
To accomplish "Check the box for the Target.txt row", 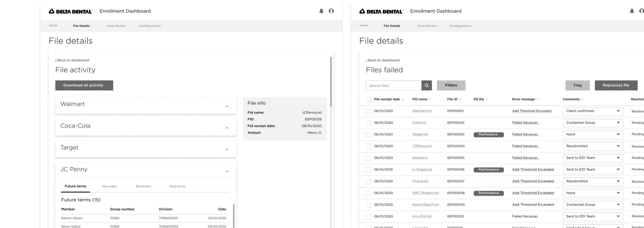I will point(368,135).
